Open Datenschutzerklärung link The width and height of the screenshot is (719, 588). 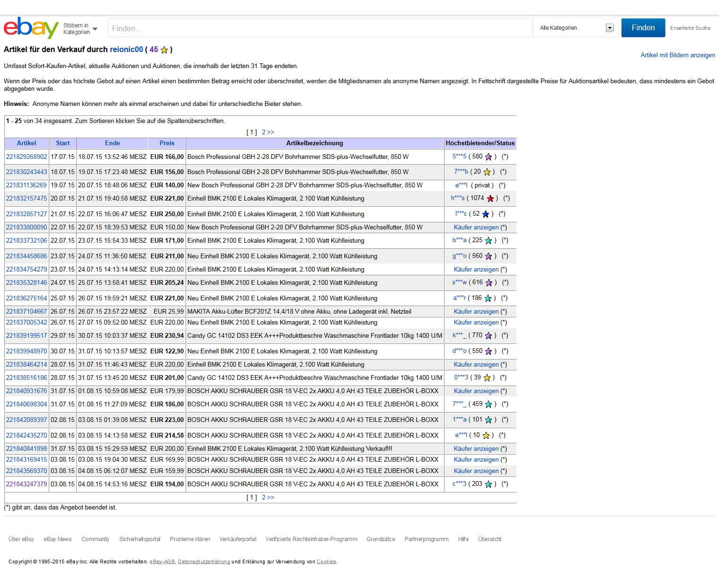point(204,562)
